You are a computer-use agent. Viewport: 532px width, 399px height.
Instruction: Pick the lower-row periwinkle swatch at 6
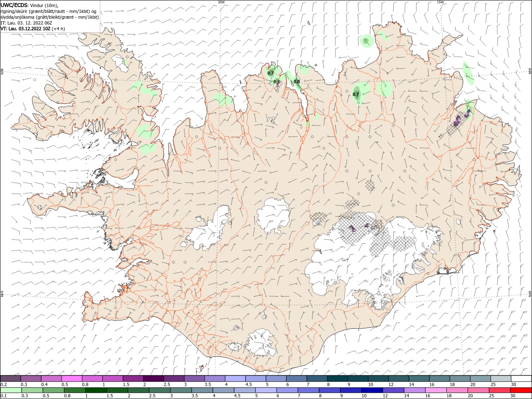287,390
